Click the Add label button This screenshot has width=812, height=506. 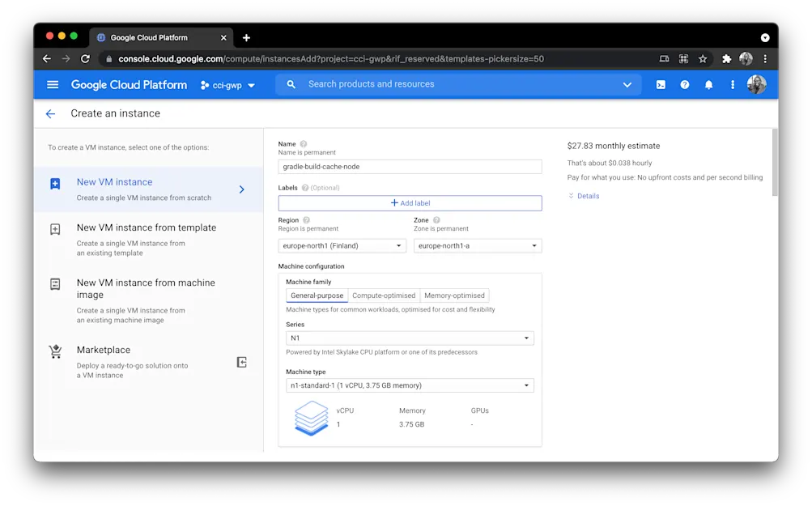[x=410, y=202]
